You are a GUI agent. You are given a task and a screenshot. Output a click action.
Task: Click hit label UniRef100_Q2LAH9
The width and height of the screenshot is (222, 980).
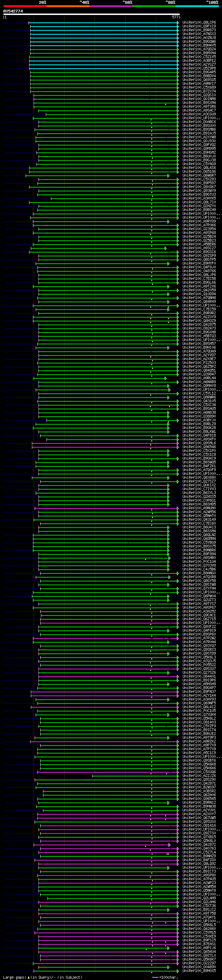click(199, 898)
